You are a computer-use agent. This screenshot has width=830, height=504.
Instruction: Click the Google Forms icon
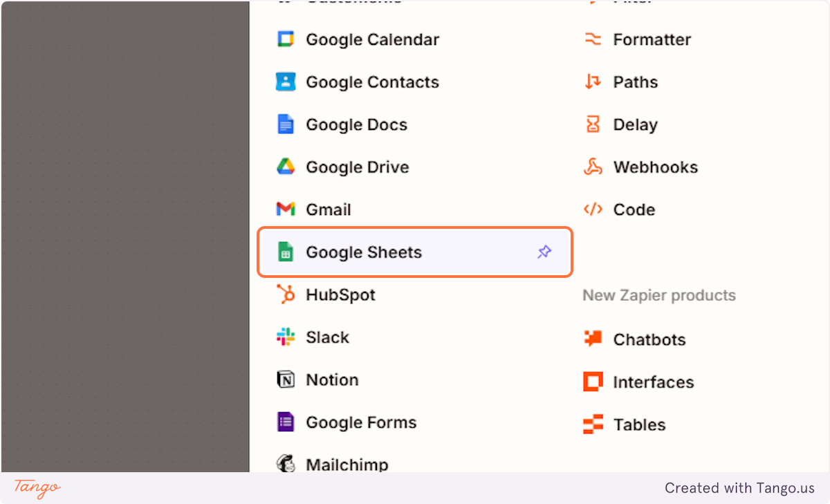click(x=286, y=422)
